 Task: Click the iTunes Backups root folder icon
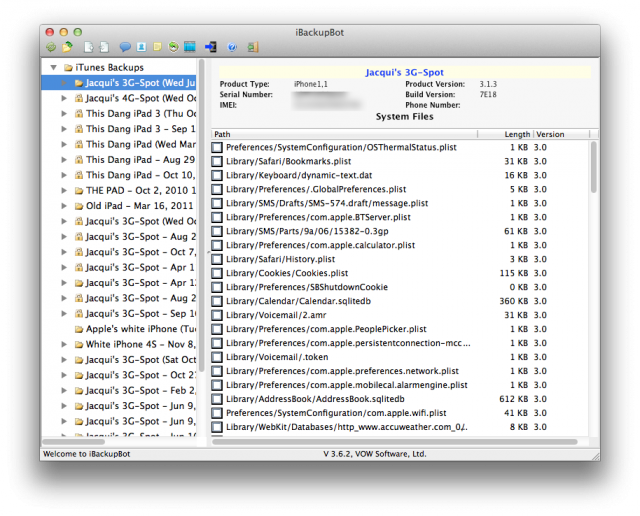68,67
